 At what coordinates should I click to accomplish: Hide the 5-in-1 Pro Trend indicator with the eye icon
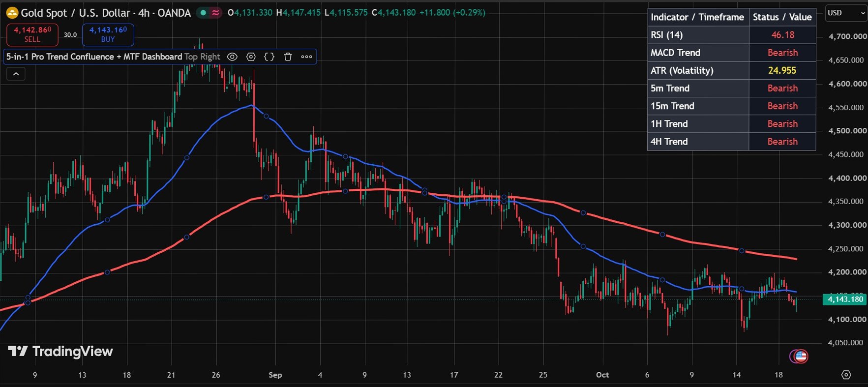232,57
